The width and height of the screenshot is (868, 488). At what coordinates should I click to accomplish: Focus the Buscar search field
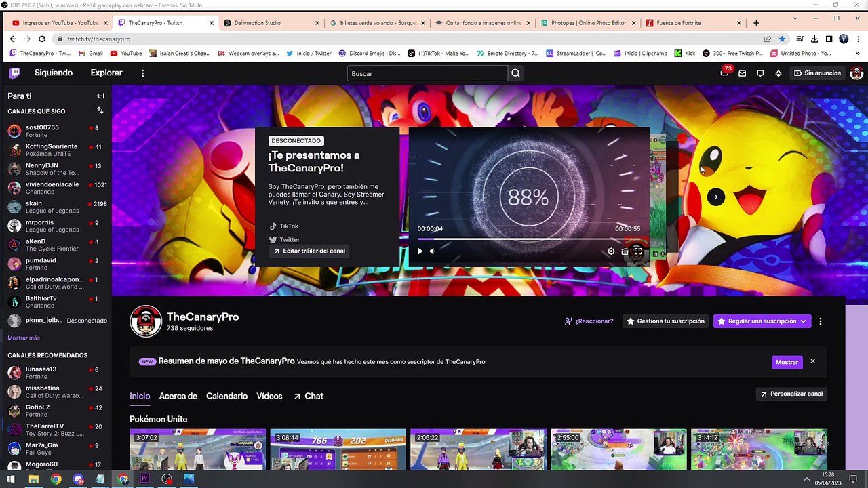[427, 73]
